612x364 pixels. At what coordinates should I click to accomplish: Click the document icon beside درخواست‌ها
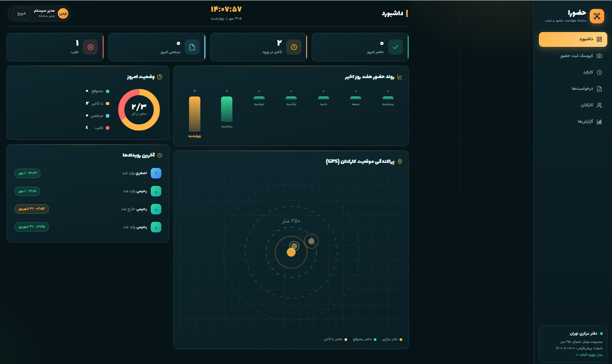tap(600, 89)
